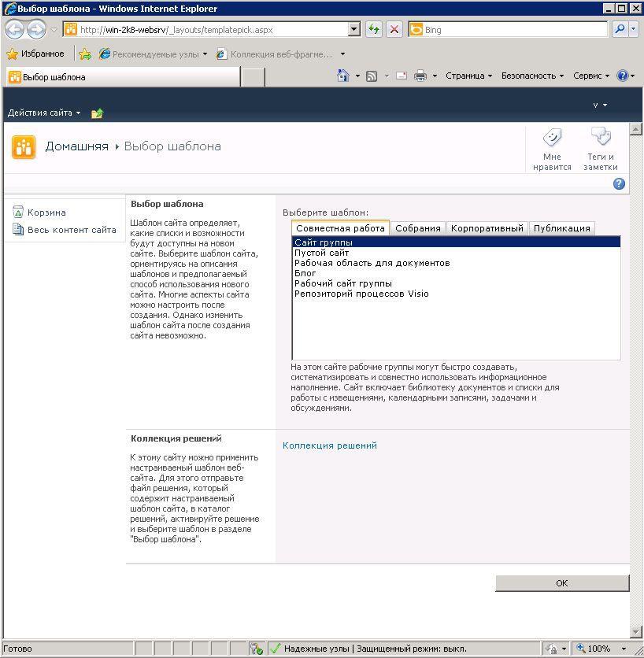Click the Print icon
Image resolution: width=644 pixels, height=658 pixels.
point(420,76)
